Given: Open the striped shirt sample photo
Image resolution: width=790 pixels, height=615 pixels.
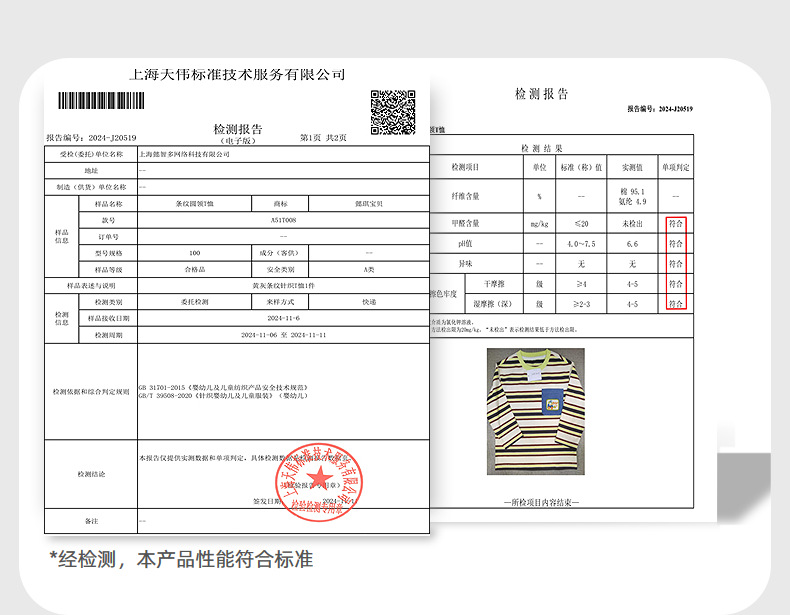Looking at the screenshot, I should coord(536,411).
